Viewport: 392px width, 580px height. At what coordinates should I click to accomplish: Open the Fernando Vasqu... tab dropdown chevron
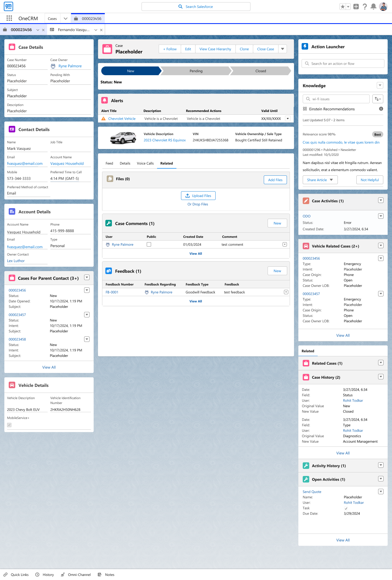[x=96, y=30]
